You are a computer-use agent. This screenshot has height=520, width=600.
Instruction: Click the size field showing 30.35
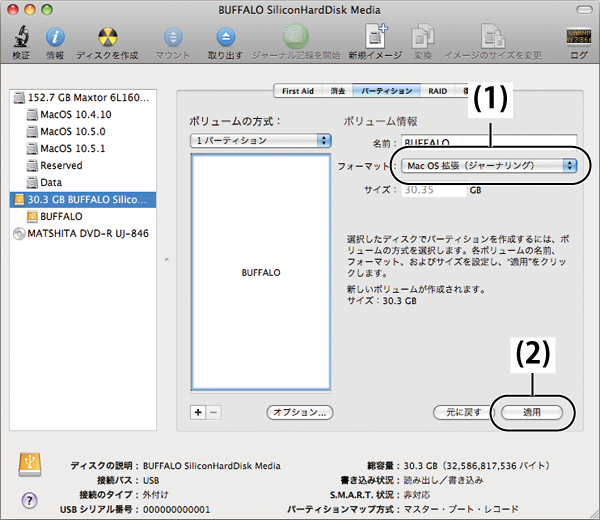coord(434,190)
